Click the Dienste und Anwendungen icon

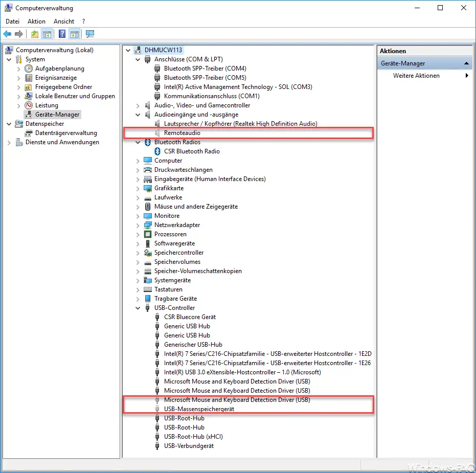pyautogui.click(x=19, y=142)
